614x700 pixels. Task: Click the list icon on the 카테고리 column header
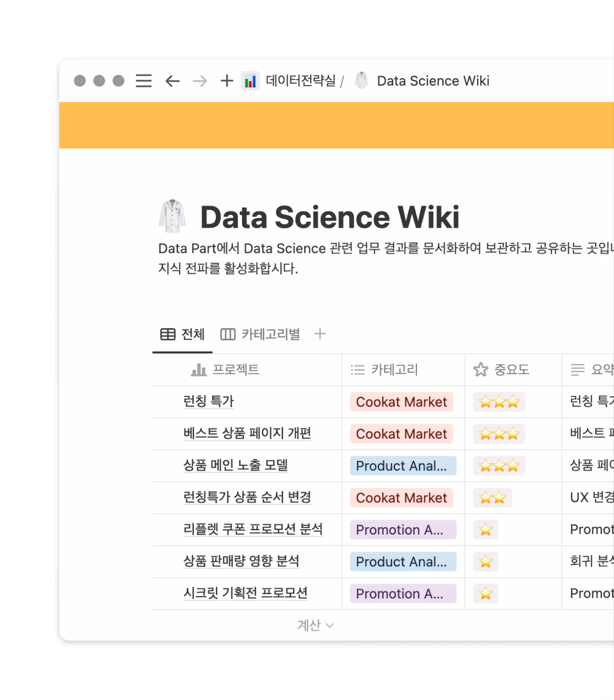[x=357, y=370]
